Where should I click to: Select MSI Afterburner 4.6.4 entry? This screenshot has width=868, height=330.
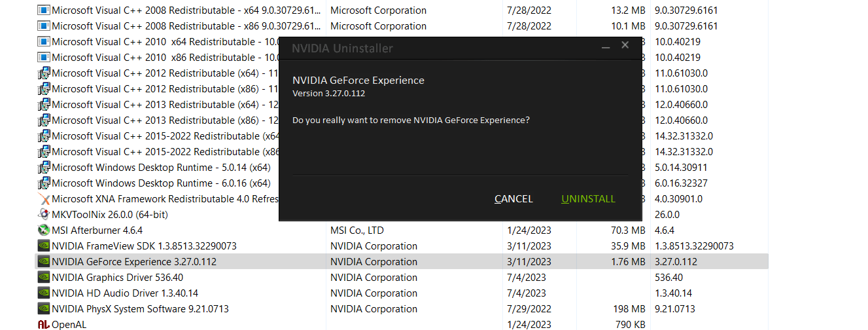tap(97, 230)
